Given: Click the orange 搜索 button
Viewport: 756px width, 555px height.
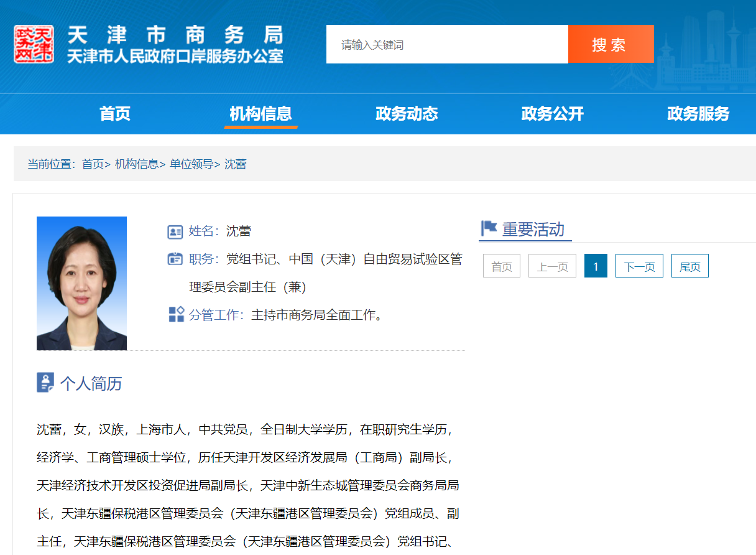Looking at the screenshot, I should pos(611,44).
